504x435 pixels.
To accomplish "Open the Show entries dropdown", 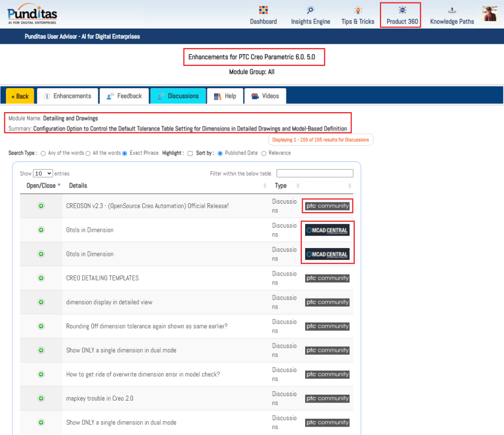I will 43,174.
